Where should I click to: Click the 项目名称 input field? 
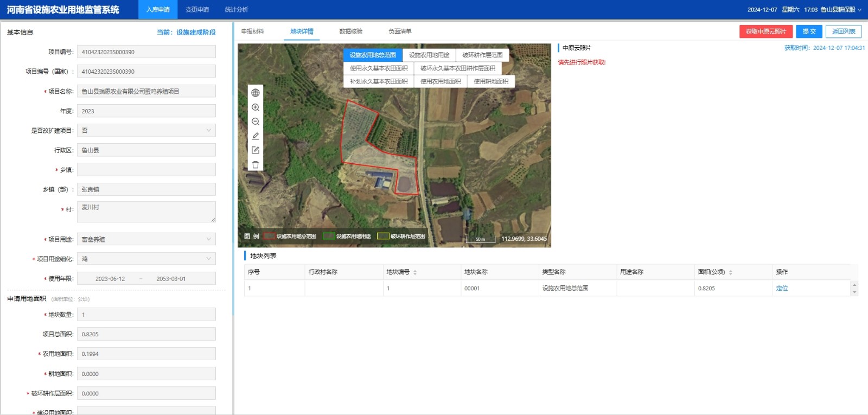pyautogui.click(x=146, y=91)
